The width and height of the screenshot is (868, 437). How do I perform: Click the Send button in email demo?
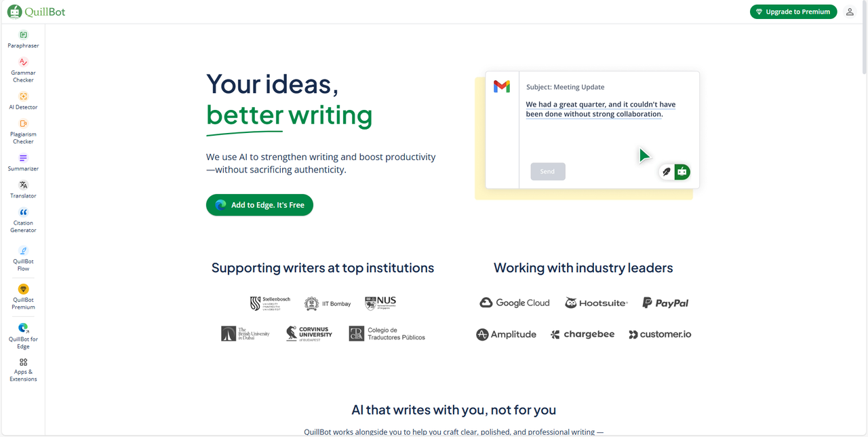(x=548, y=172)
